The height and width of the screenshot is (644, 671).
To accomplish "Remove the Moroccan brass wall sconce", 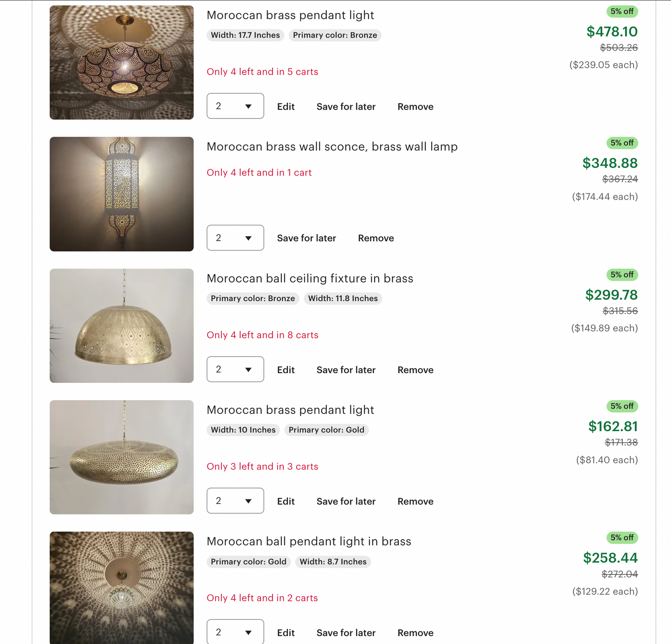I will tap(376, 238).
